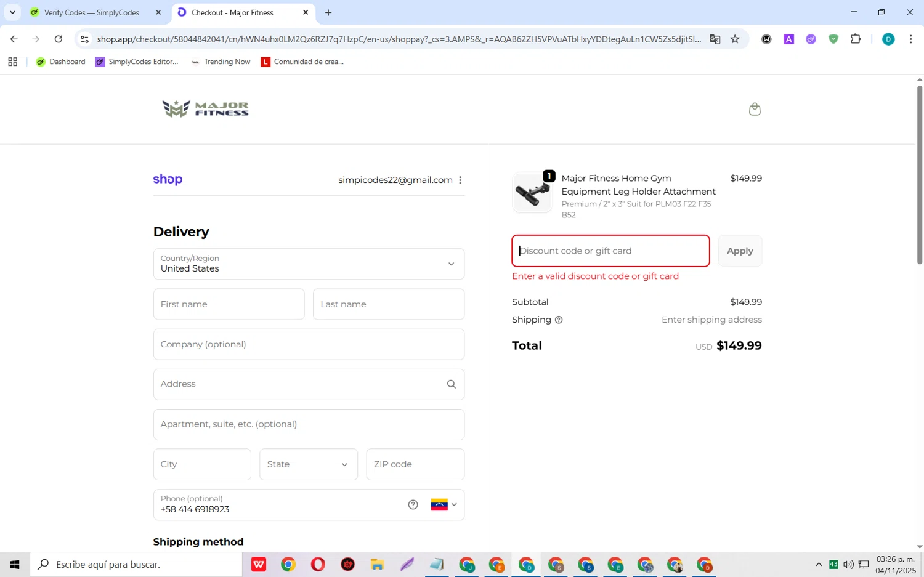Click the ZIP code field
This screenshot has width=924, height=577.
click(415, 464)
